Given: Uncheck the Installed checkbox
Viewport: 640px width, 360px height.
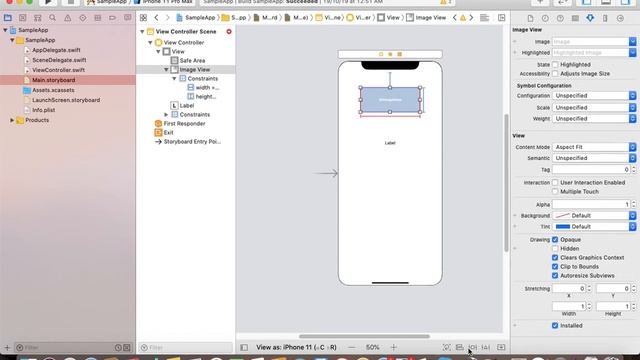Looking at the screenshot, I should 555,326.
